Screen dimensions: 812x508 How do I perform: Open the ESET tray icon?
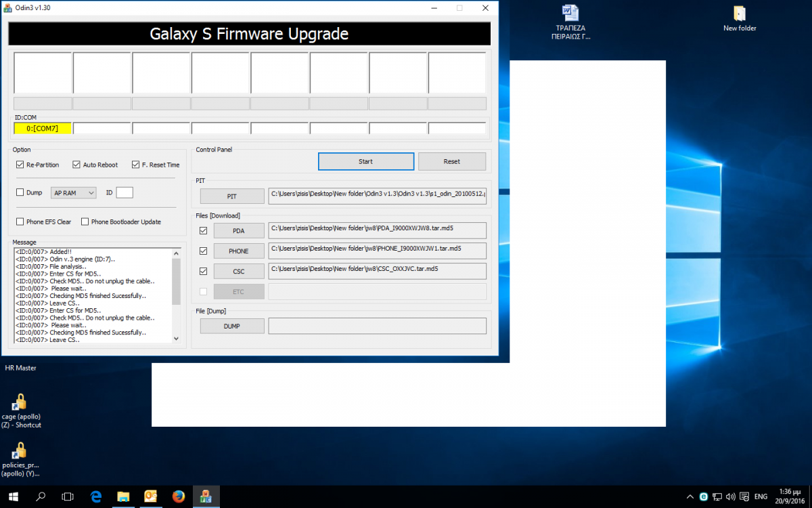click(x=704, y=496)
